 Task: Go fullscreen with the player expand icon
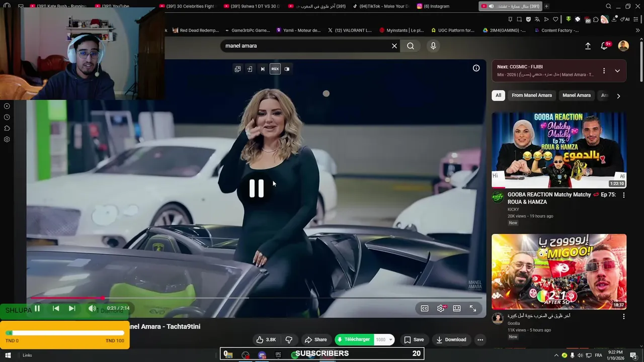pyautogui.click(x=473, y=308)
